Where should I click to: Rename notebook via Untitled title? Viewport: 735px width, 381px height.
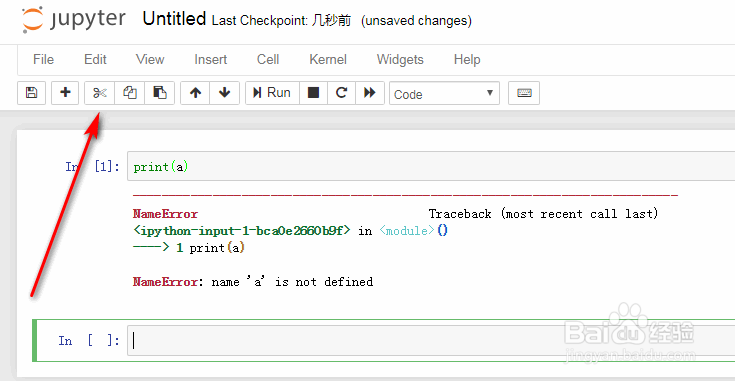pyautogui.click(x=174, y=19)
